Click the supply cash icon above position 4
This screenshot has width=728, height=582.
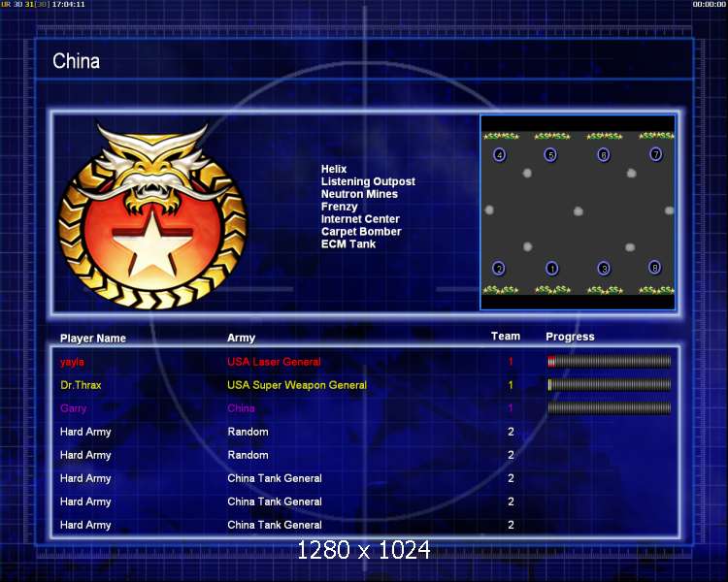tap(501, 136)
